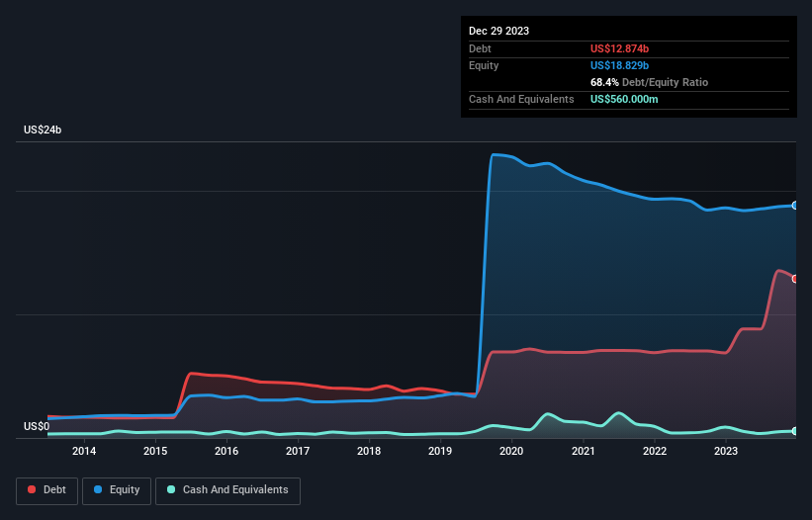This screenshot has height=520, width=812.
Task: Click the US$18.829b equity value
Action: tap(619, 65)
